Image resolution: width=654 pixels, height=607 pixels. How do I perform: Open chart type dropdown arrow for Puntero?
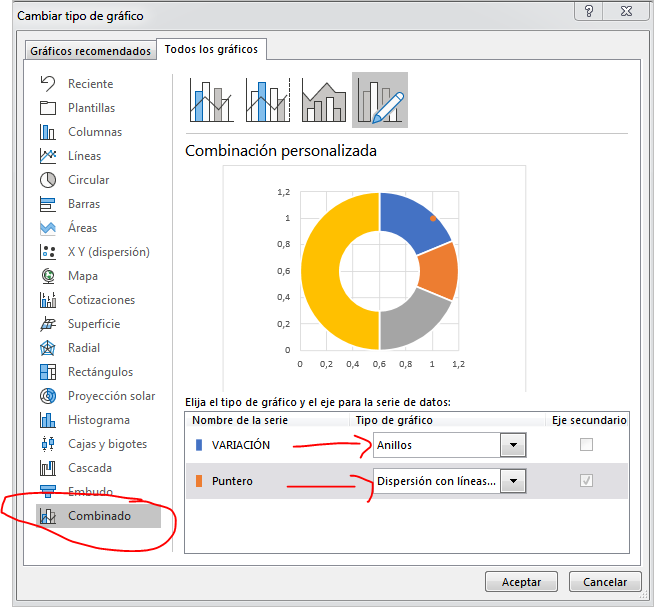(513, 481)
